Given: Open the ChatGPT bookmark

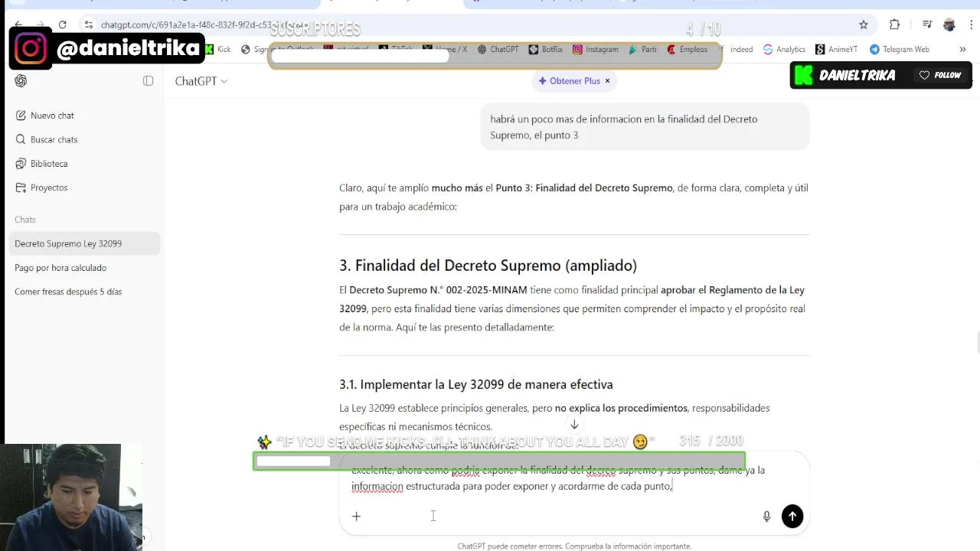Looking at the screenshot, I should [x=498, y=49].
